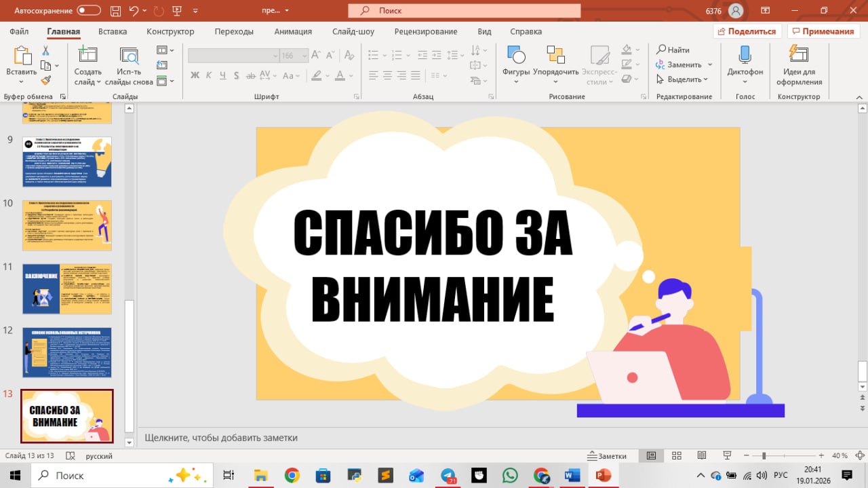Click the Поделиться (Share) button
Image resolution: width=868 pixels, height=488 pixels.
(747, 31)
